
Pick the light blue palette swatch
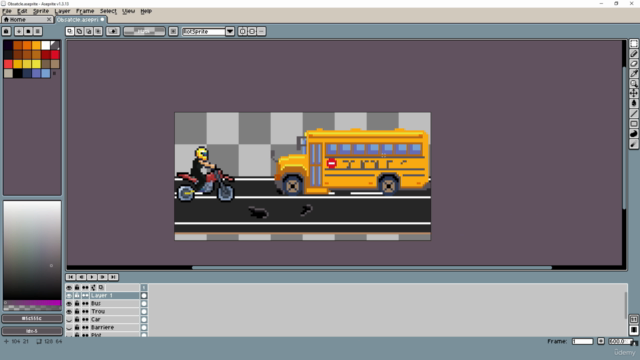pyautogui.click(x=45, y=73)
